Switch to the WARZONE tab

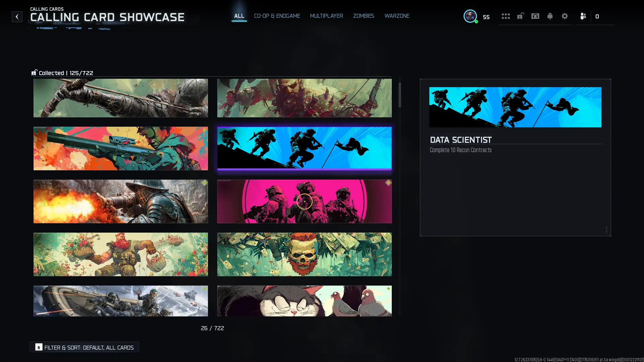[x=397, y=16]
